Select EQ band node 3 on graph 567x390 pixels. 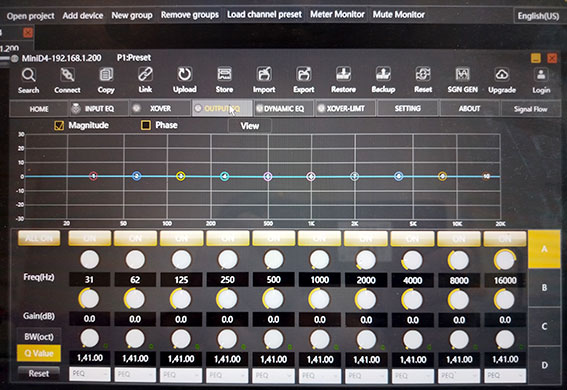click(181, 176)
